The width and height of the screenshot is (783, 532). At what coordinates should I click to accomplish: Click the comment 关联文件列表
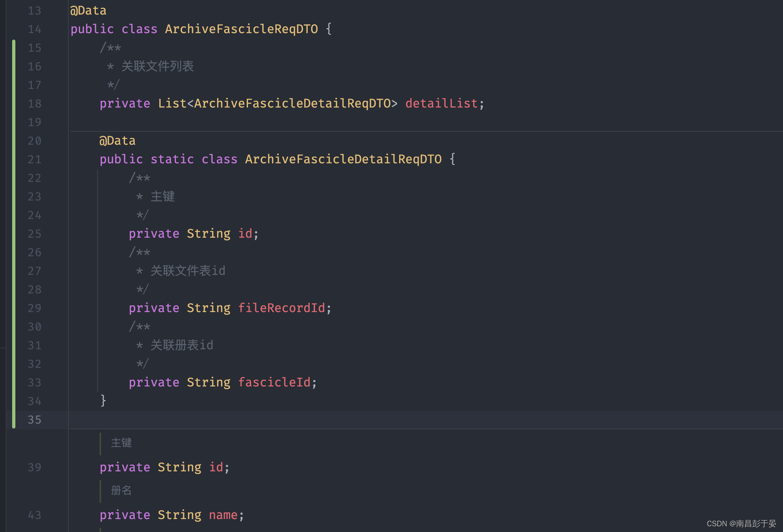[158, 66]
